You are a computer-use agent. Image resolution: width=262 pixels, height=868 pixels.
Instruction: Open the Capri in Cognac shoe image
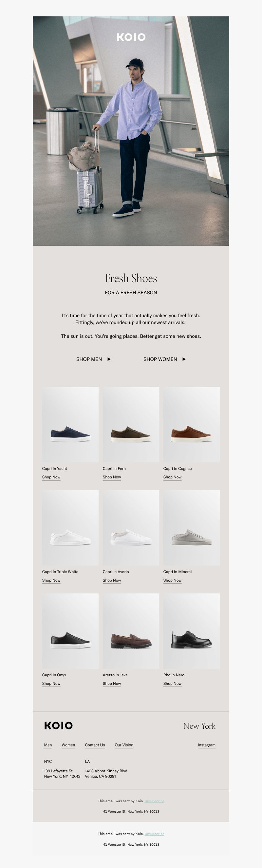tap(192, 425)
